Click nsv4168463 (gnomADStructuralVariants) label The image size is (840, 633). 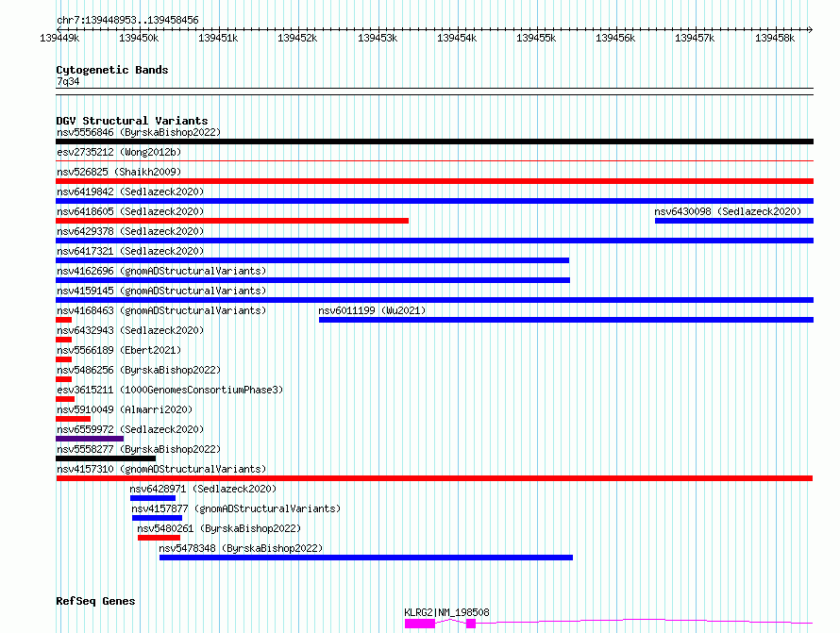161,310
